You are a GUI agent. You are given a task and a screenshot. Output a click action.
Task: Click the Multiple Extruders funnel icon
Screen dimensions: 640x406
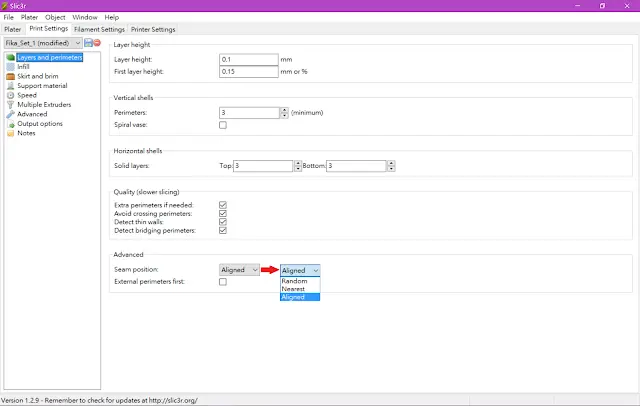pyautogui.click(x=11, y=104)
